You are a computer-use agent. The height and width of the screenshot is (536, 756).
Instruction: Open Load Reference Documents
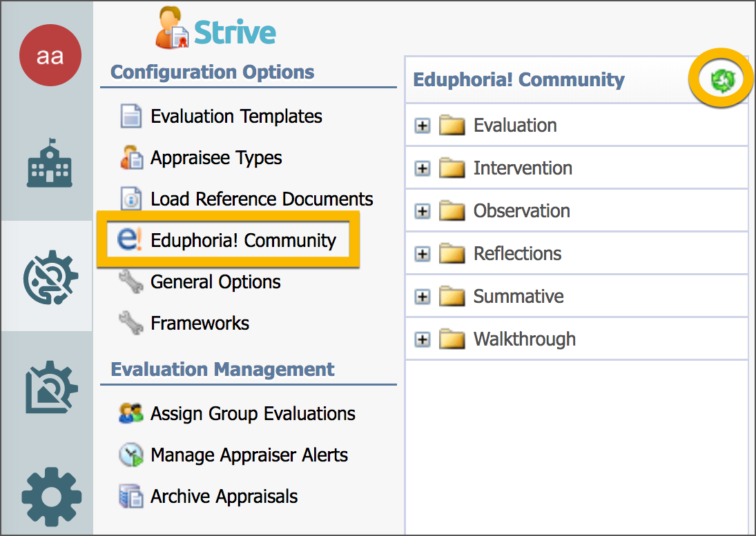tap(262, 199)
